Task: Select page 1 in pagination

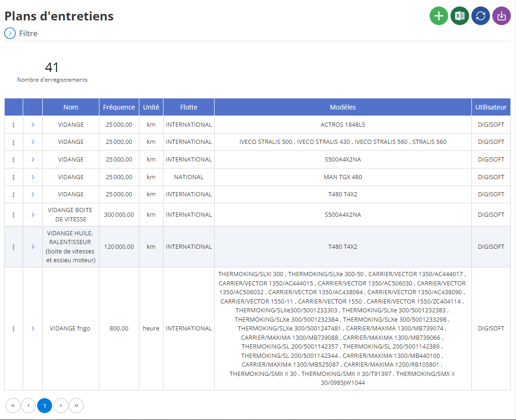Action: (x=45, y=406)
